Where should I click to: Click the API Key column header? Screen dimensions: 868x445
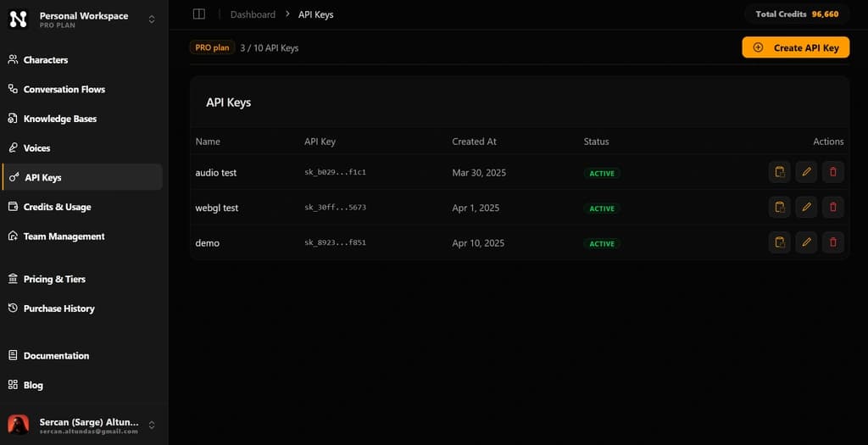320,142
